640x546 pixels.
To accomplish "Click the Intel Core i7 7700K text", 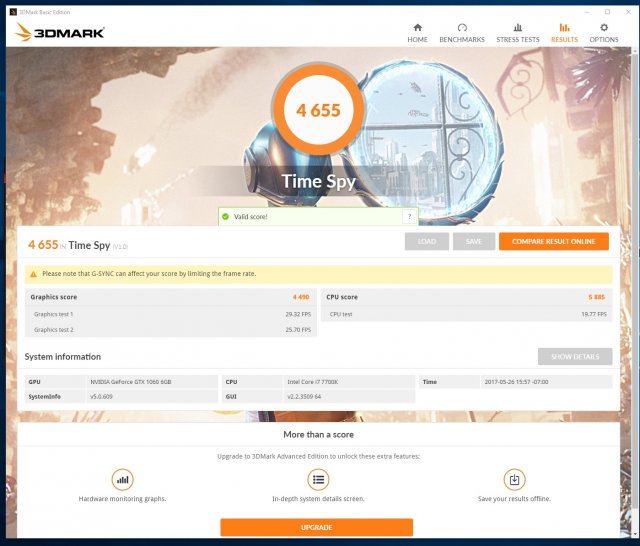I will [x=313, y=382].
